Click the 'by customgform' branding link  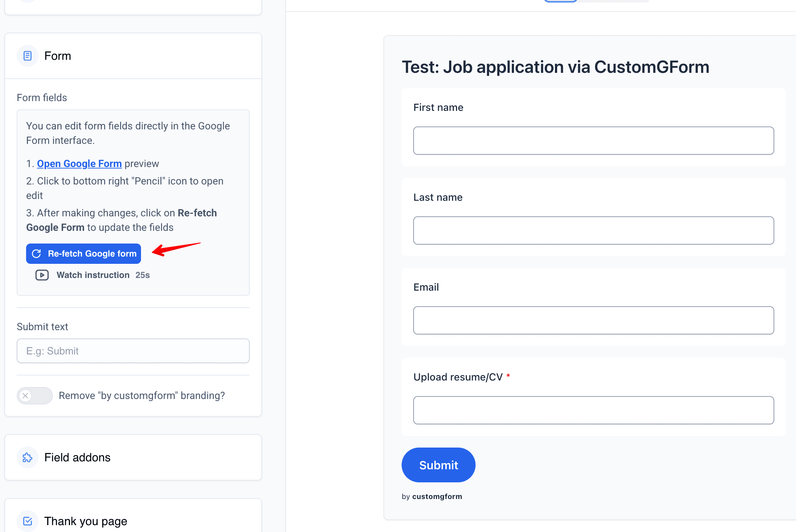point(432,496)
